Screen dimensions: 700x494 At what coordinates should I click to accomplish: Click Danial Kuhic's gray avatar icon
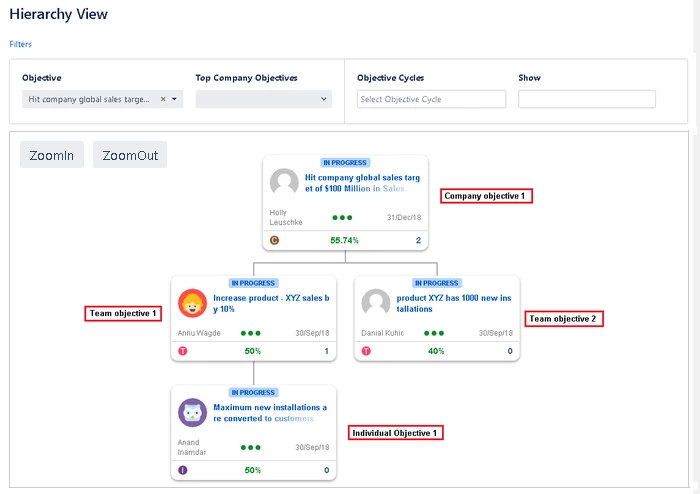[x=376, y=303]
